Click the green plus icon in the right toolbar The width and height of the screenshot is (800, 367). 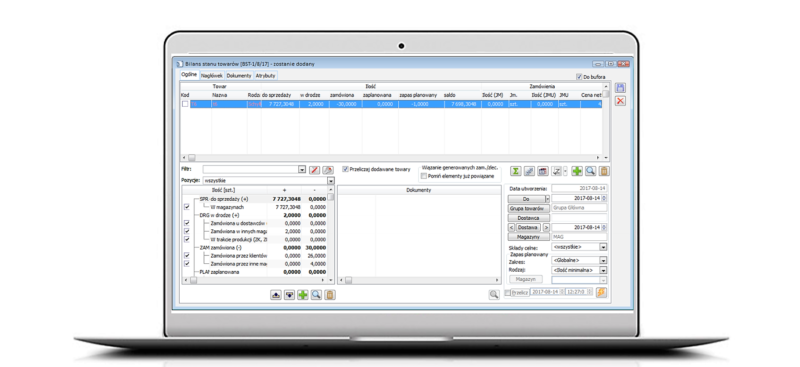577,171
